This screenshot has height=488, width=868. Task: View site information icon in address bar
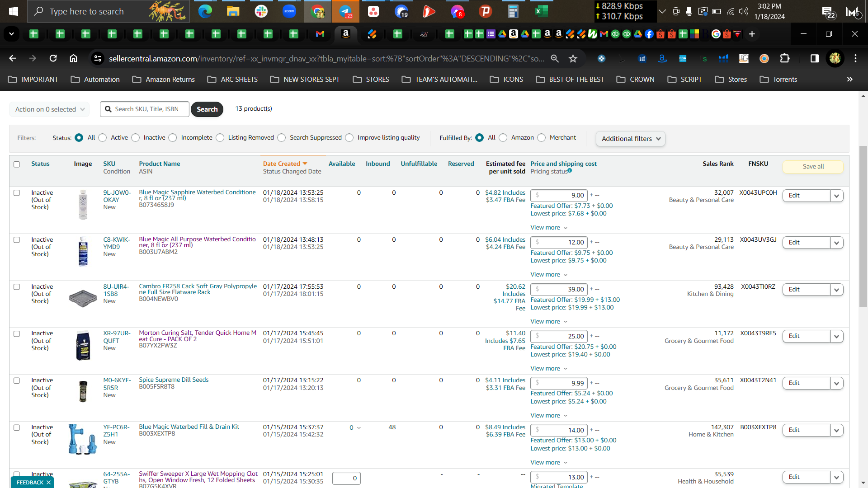coord(97,58)
